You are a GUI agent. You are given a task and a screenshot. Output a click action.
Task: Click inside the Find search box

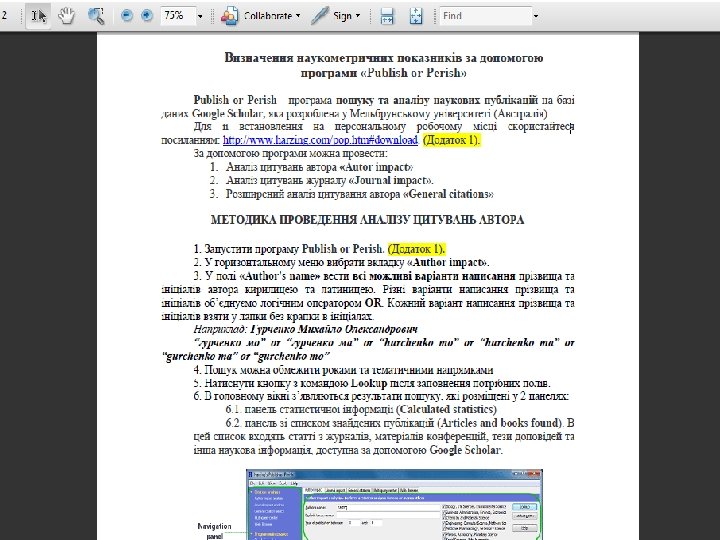[x=485, y=16]
